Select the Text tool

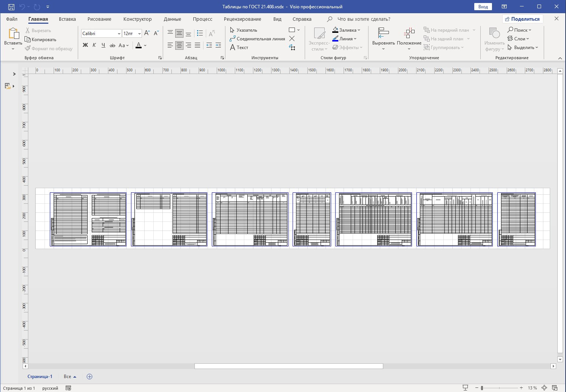pyautogui.click(x=239, y=48)
